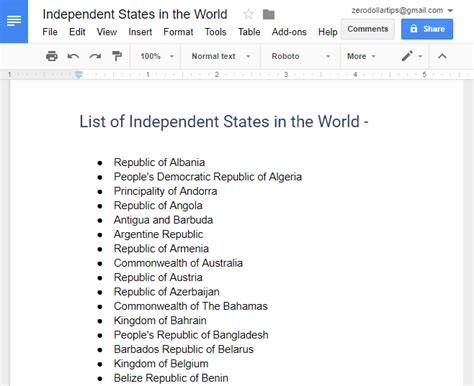Screen dimensions: 474x386
Task: Click the move-to-folder icon
Action: [x=268, y=14]
